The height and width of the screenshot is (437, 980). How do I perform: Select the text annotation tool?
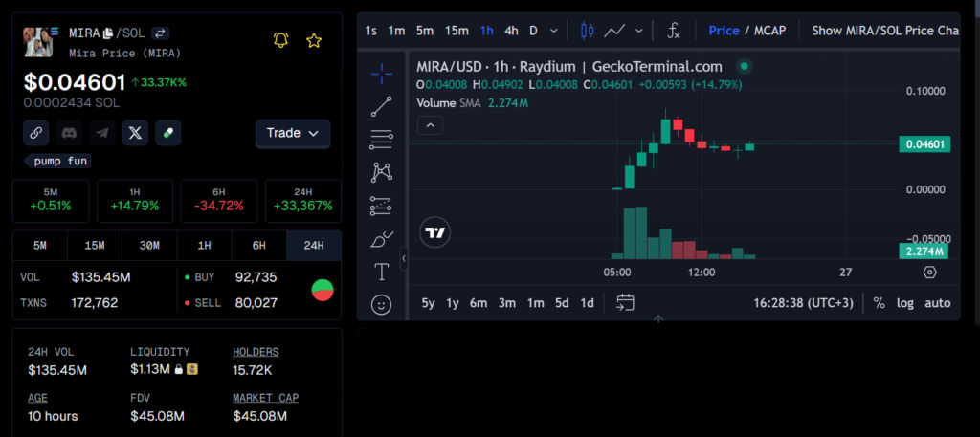coord(381,272)
